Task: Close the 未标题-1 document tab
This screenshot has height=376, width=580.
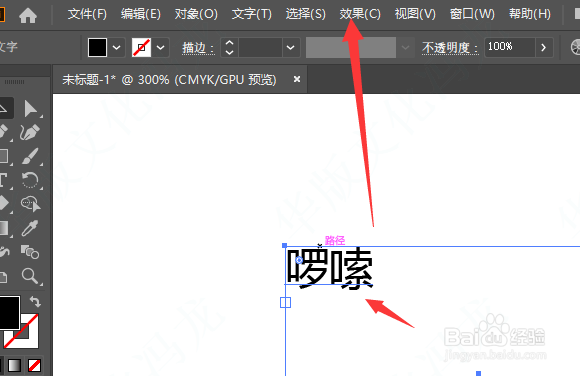Action: click(x=297, y=79)
